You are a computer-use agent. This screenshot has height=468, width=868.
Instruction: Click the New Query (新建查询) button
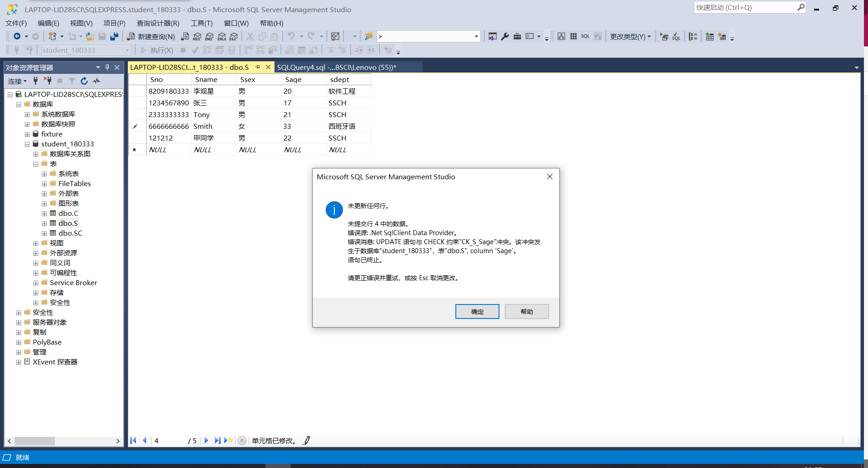151,36
